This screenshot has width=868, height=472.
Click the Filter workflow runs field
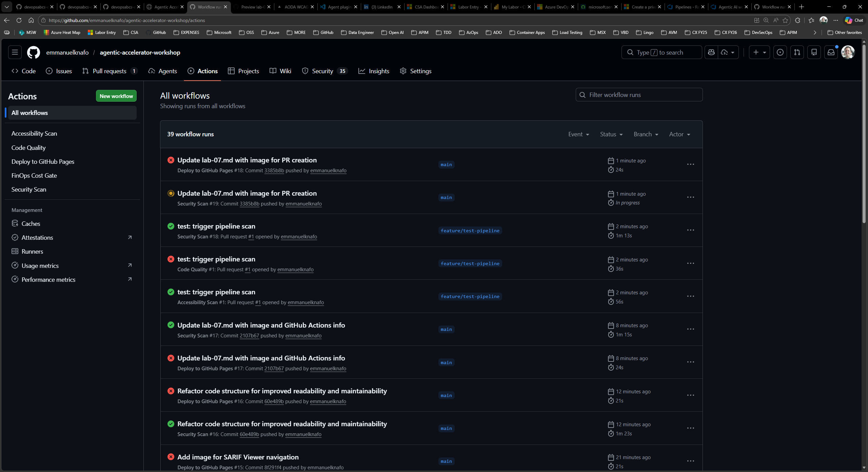(639, 95)
